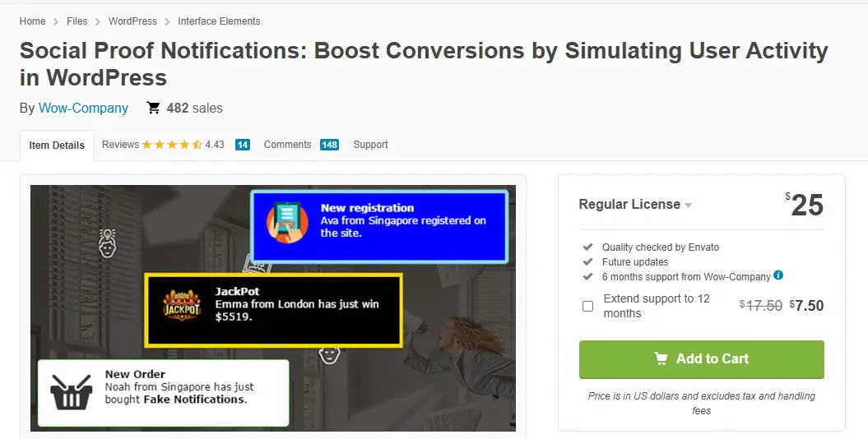Click the gold Jackpot logo icon
The height and width of the screenshot is (439, 868).
[x=182, y=305]
